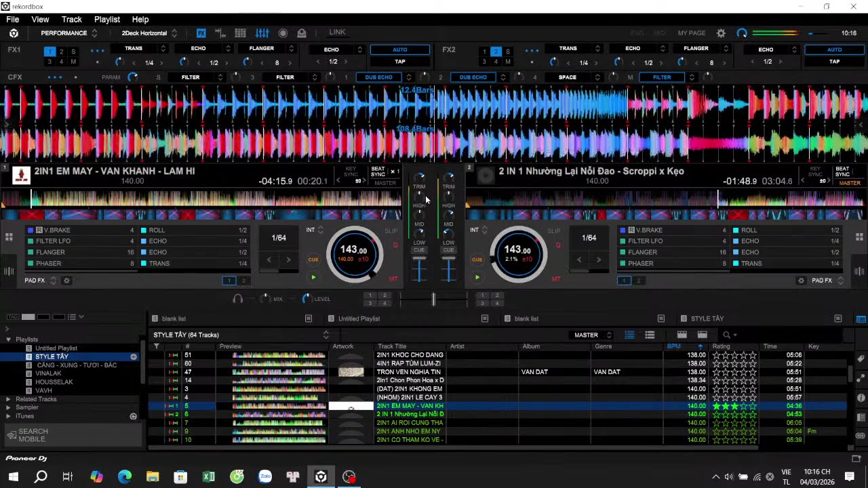The height and width of the screenshot is (488, 868).
Task: Click deck 1 green play button
Action: [x=313, y=277]
